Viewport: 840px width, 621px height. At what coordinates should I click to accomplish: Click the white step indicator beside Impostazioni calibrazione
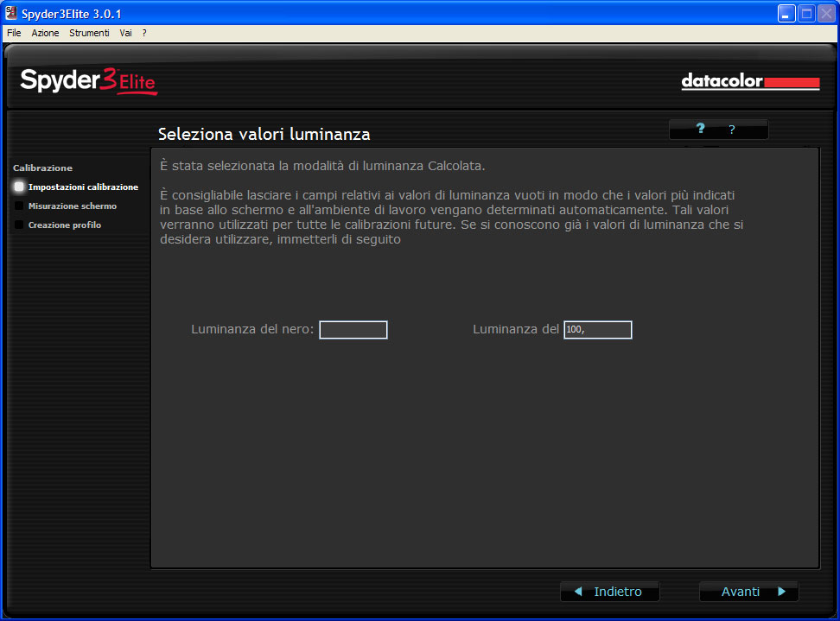point(19,187)
